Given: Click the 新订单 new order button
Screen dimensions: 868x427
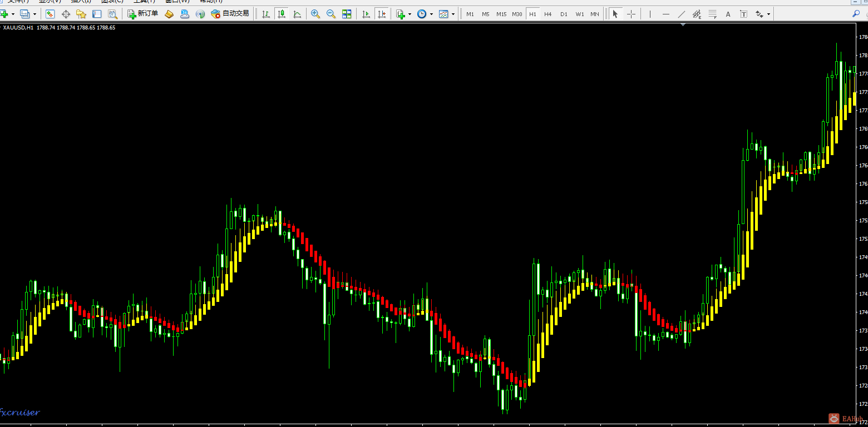Looking at the screenshot, I should point(142,14).
